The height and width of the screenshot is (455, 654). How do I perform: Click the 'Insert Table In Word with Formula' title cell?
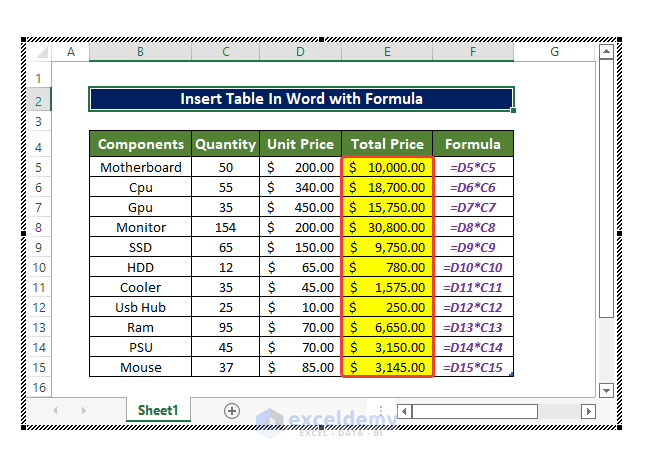pyautogui.click(x=302, y=99)
